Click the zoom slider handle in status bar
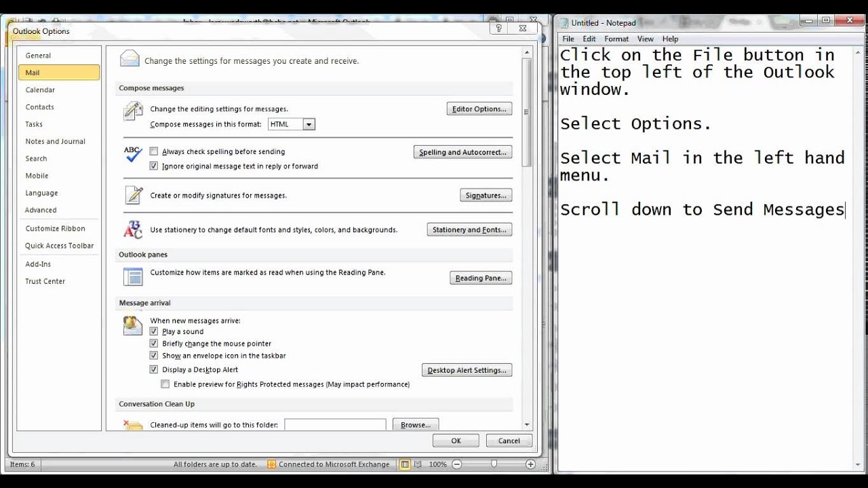This screenshot has width=868, height=488. [494, 464]
